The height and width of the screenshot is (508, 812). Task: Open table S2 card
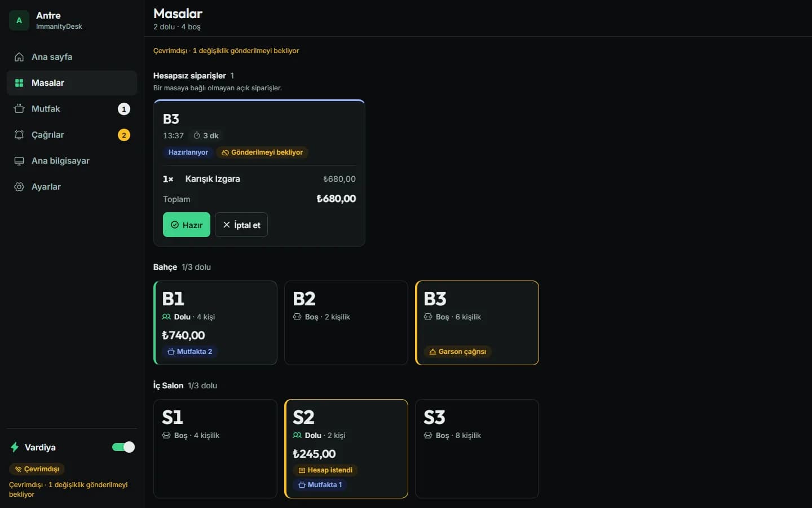[x=346, y=449]
